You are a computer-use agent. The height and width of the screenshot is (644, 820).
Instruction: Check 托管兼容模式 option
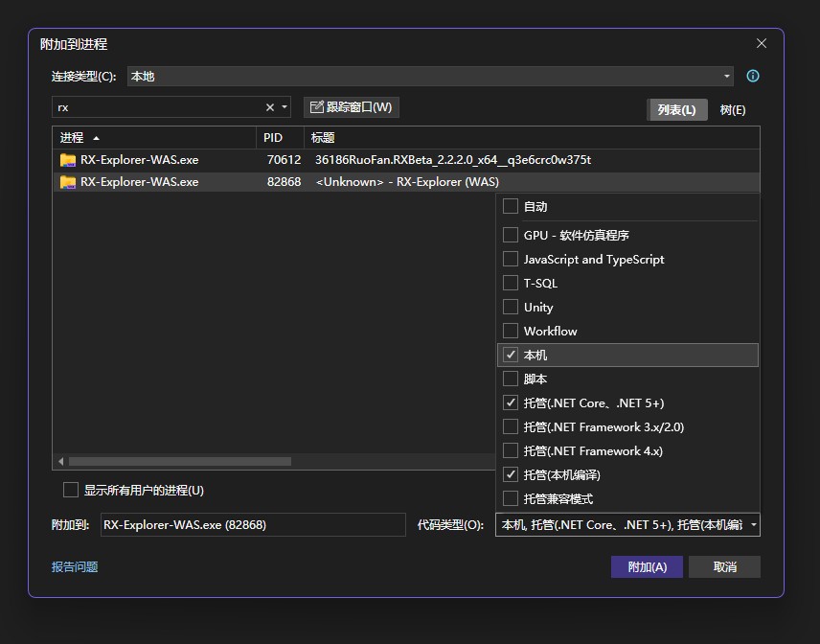[510, 498]
